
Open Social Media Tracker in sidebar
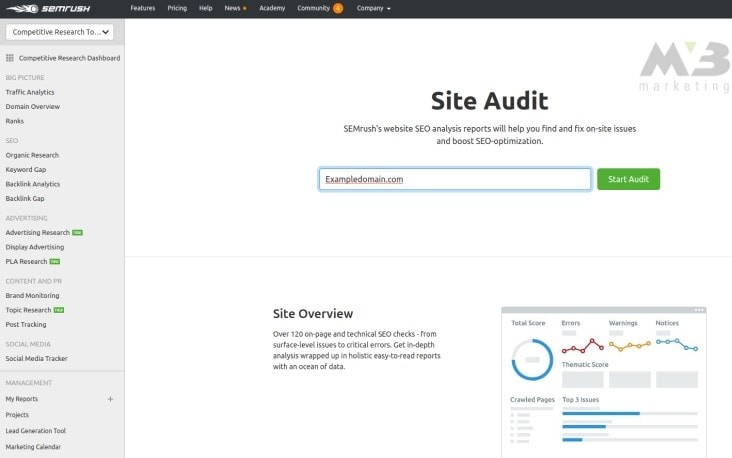(36, 359)
